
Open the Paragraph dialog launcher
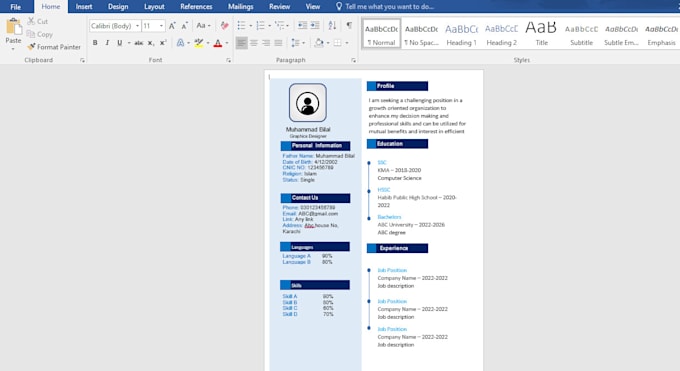pos(353,60)
